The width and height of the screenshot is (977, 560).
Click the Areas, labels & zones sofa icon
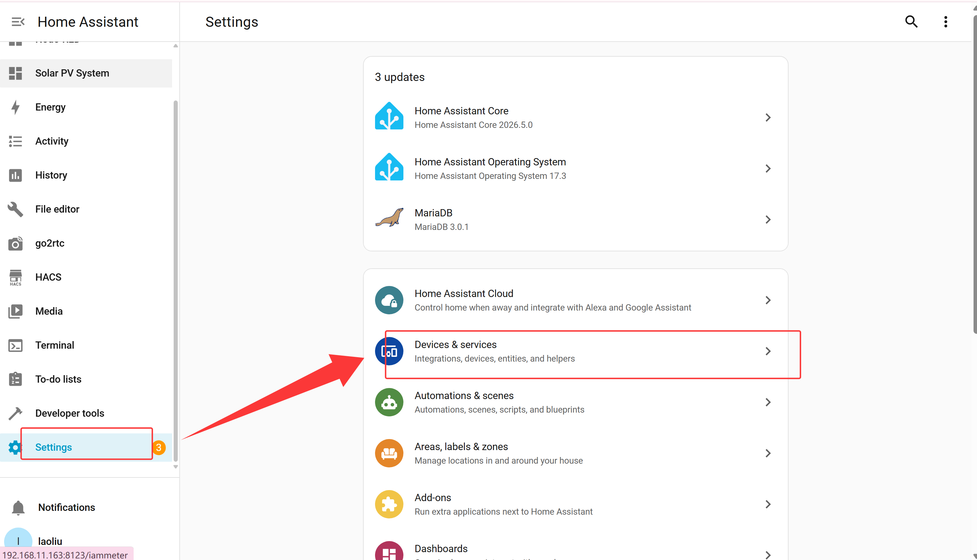[x=389, y=453]
